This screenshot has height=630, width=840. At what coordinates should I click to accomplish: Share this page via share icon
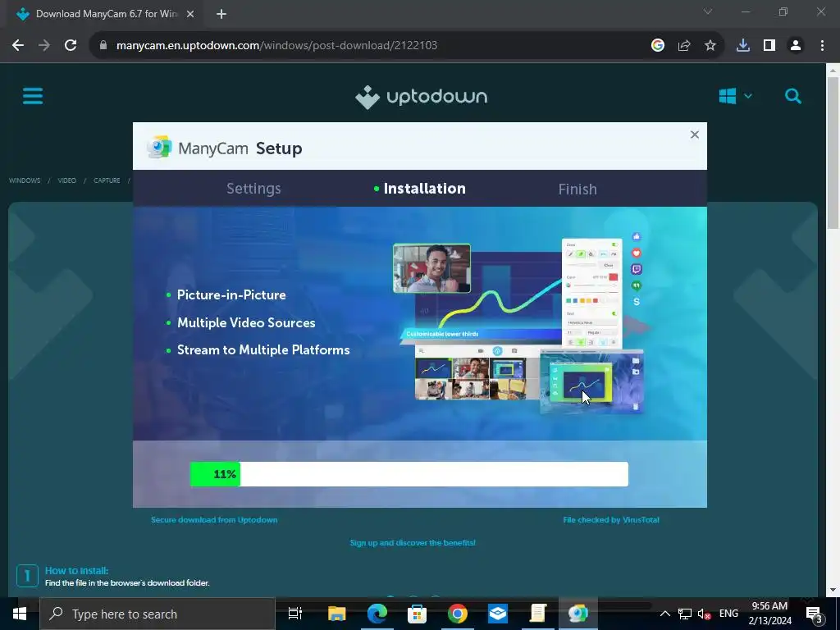click(684, 45)
